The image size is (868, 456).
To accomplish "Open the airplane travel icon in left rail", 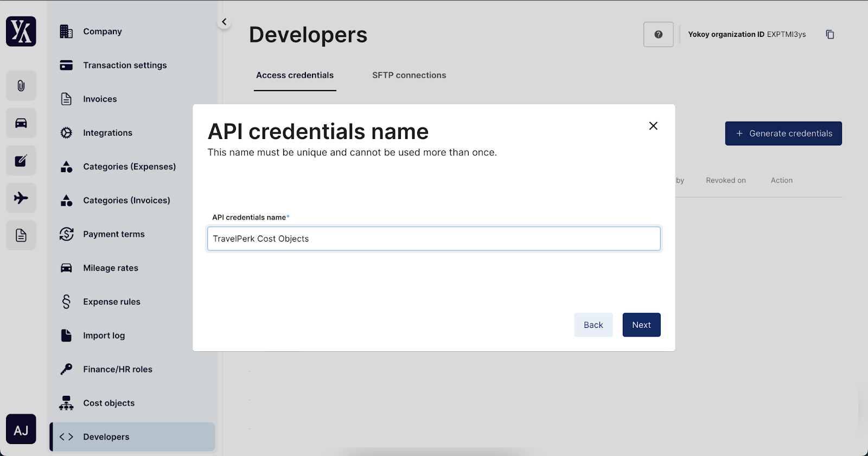I will point(21,198).
